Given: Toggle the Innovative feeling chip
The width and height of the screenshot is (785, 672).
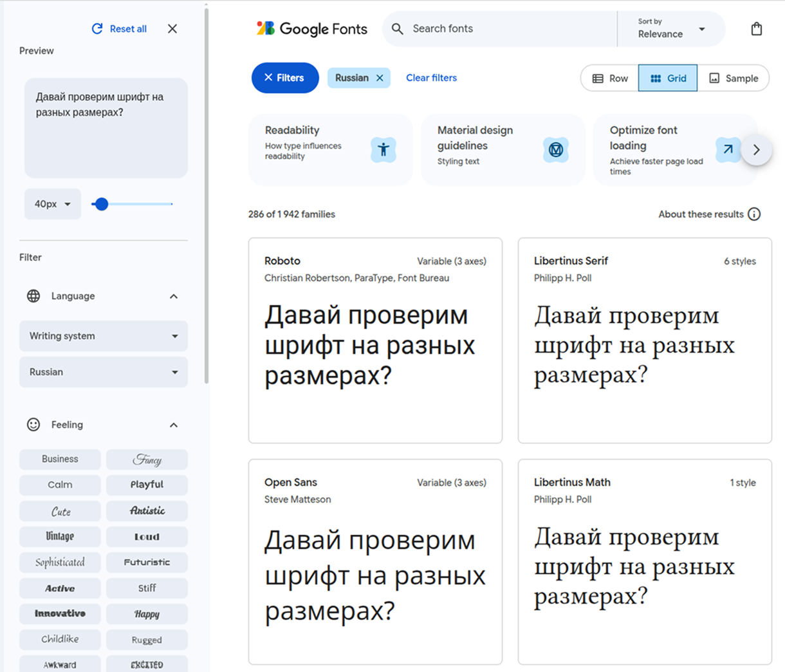Looking at the screenshot, I should coord(60,613).
